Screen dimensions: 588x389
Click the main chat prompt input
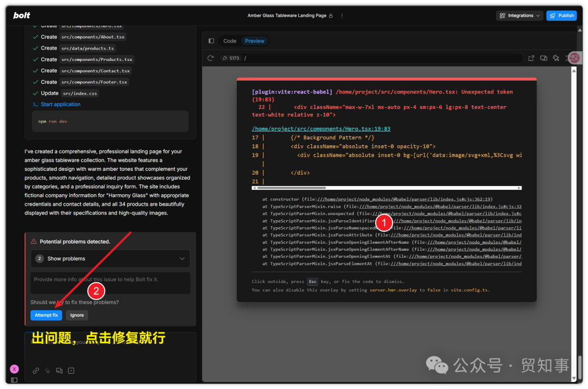coord(110,347)
